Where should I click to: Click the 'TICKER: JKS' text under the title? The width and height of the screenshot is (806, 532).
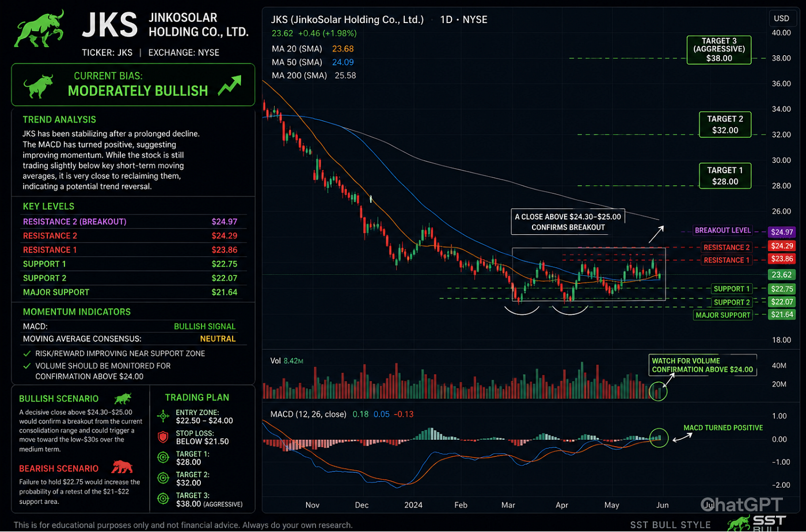tap(107, 52)
